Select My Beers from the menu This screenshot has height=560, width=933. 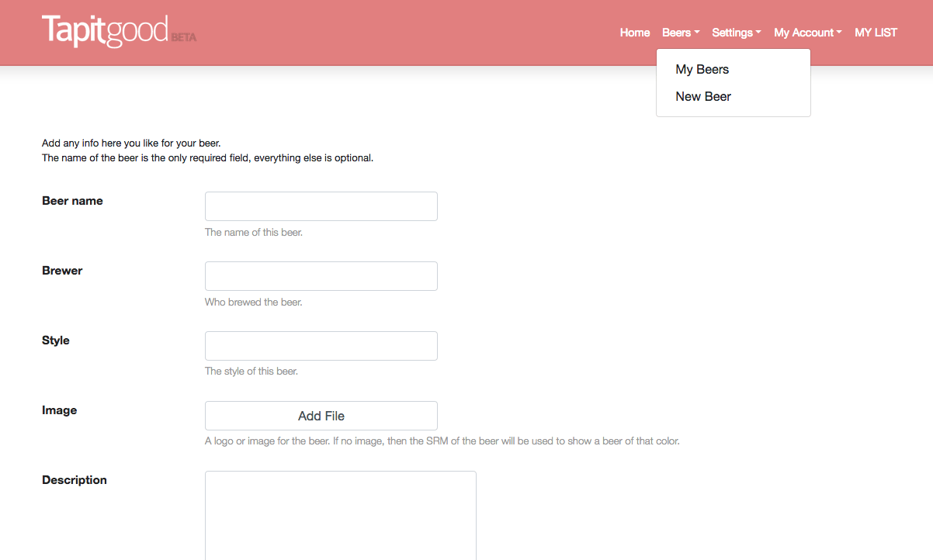pos(702,70)
